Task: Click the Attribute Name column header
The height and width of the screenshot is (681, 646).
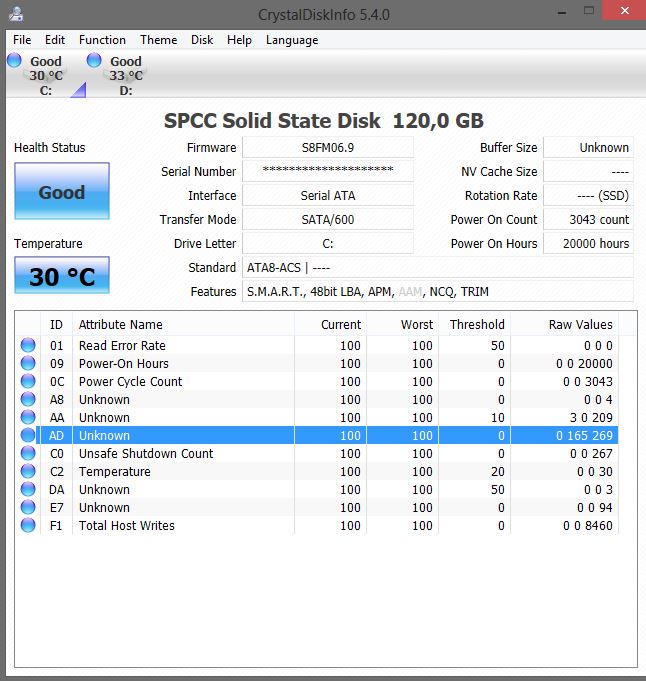Action: [x=183, y=324]
